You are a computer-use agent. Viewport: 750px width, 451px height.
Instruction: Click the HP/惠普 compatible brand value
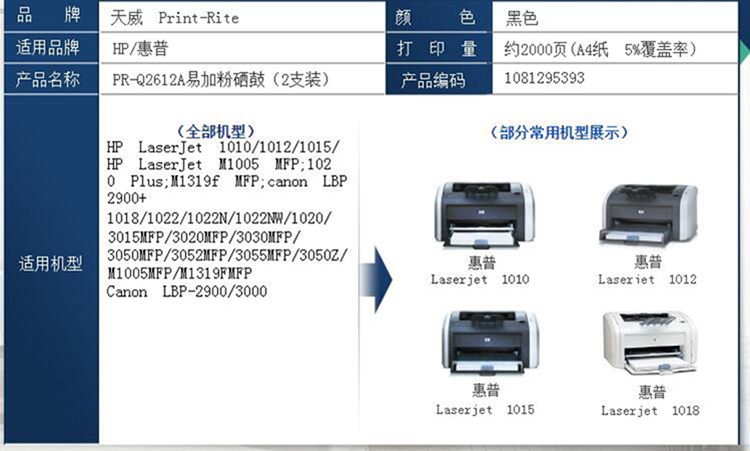[x=140, y=48]
